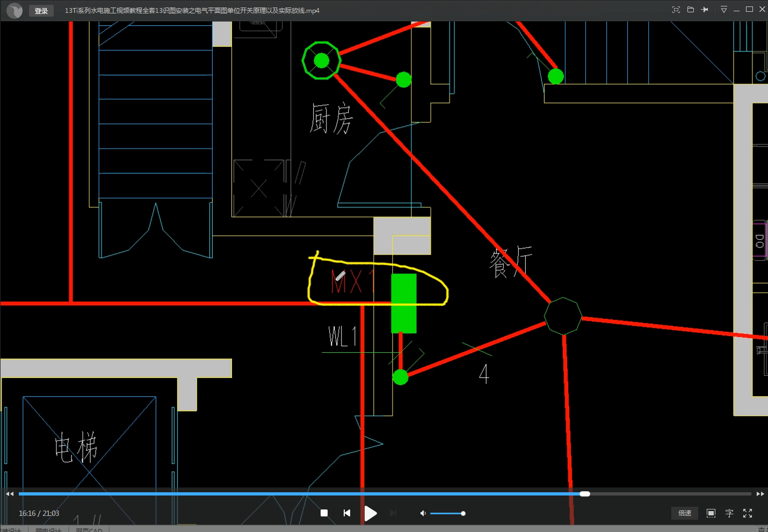Click the playback progress bar handle
The width and height of the screenshot is (768, 532).
(585, 494)
